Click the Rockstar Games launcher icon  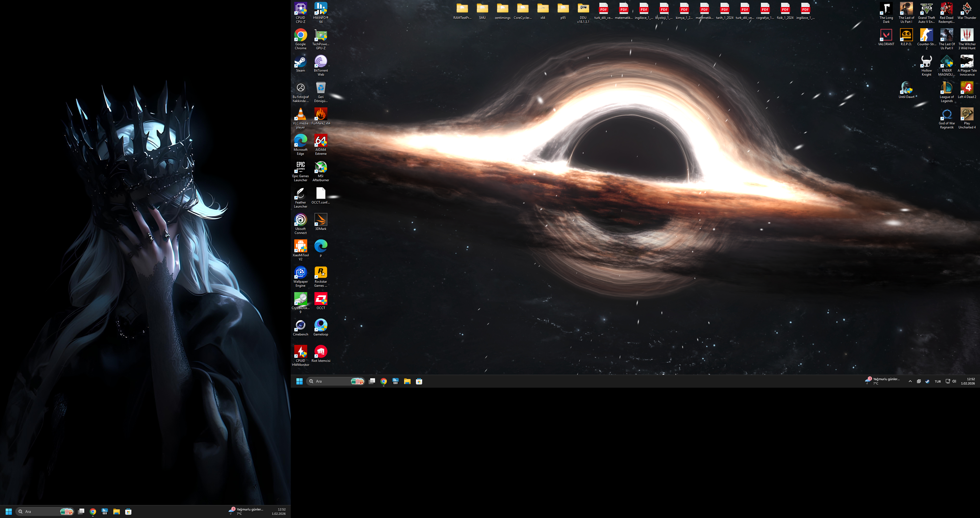pos(321,276)
